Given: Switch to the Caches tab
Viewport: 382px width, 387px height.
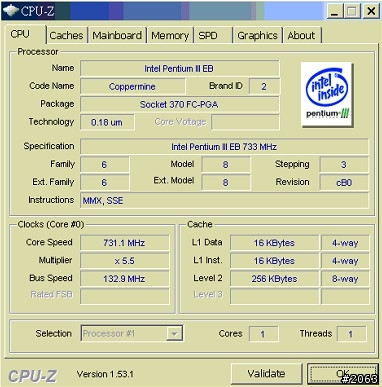Looking at the screenshot, I should coord(66,35).
